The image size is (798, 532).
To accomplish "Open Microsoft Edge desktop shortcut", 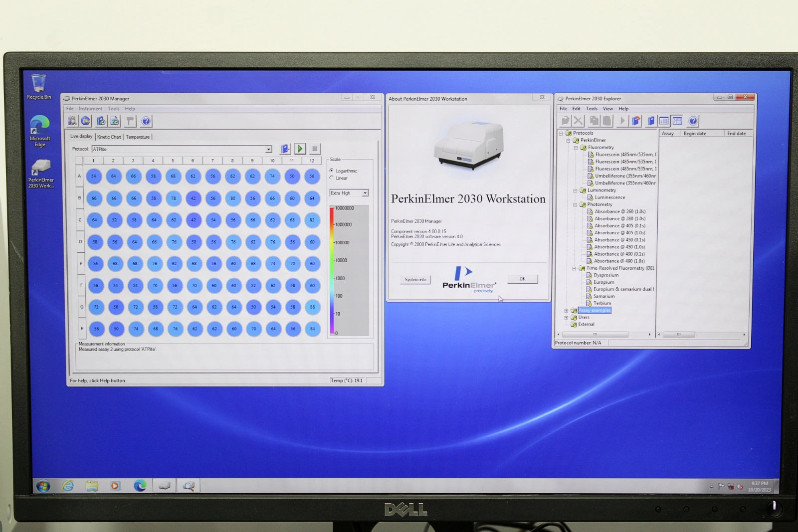I will click(39, 131).
